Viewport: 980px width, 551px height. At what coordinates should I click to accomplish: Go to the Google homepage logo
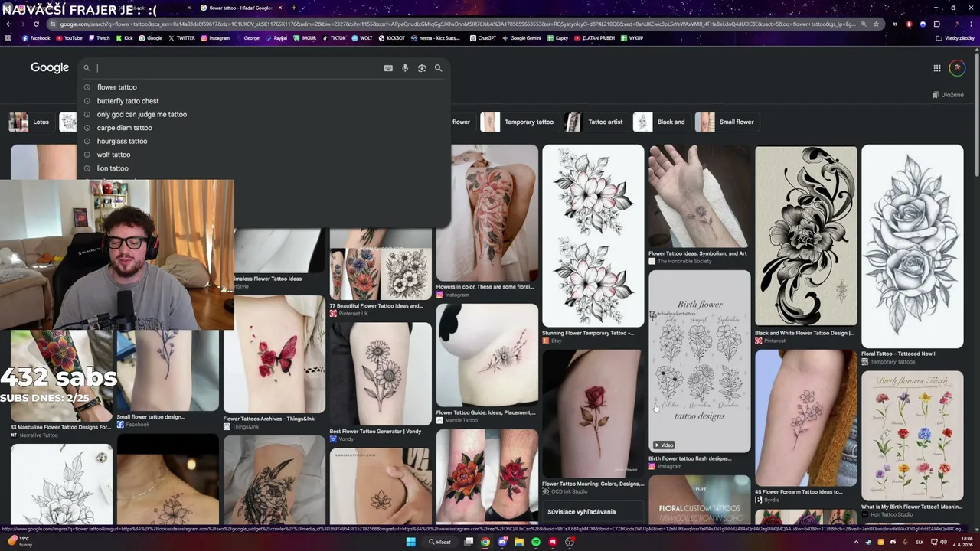point(50,68)
